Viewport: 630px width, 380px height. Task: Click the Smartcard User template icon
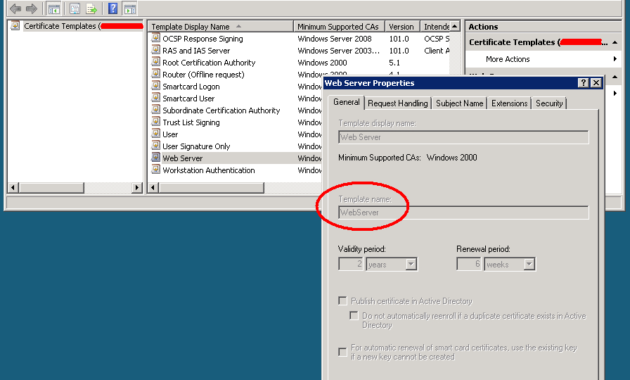point(155,98)
